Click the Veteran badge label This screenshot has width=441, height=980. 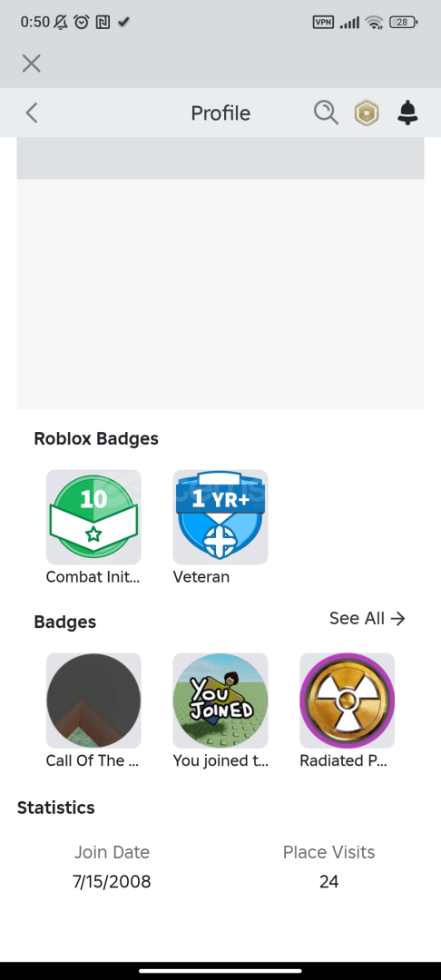[x=201, y=577]
